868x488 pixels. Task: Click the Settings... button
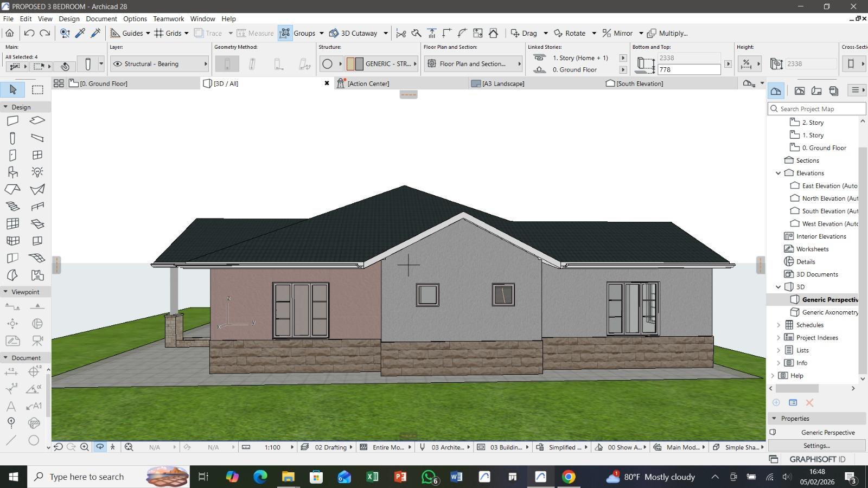point(816,446)
